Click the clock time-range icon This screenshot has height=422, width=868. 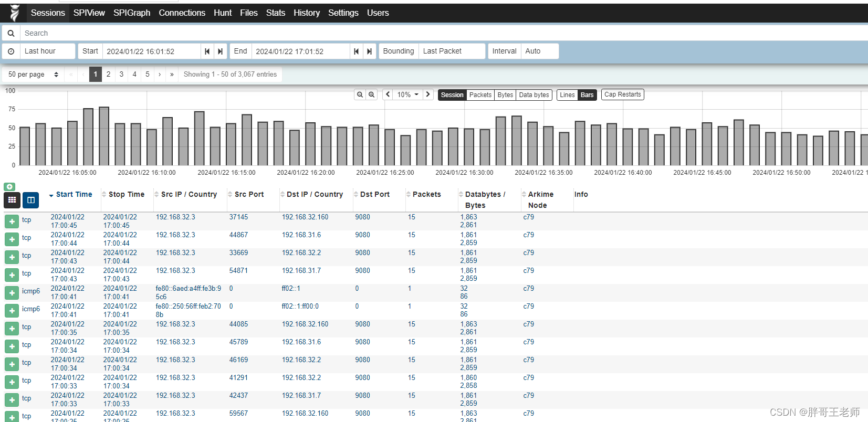(x=11, y=51)
